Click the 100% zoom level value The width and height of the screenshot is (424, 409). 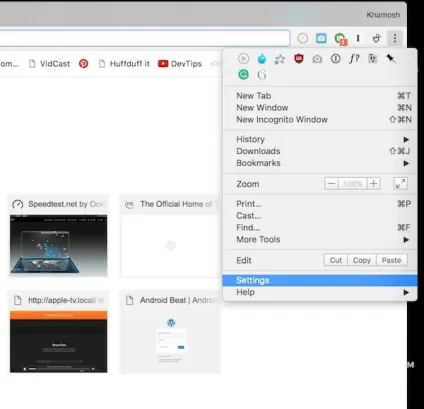pos(353,184)
